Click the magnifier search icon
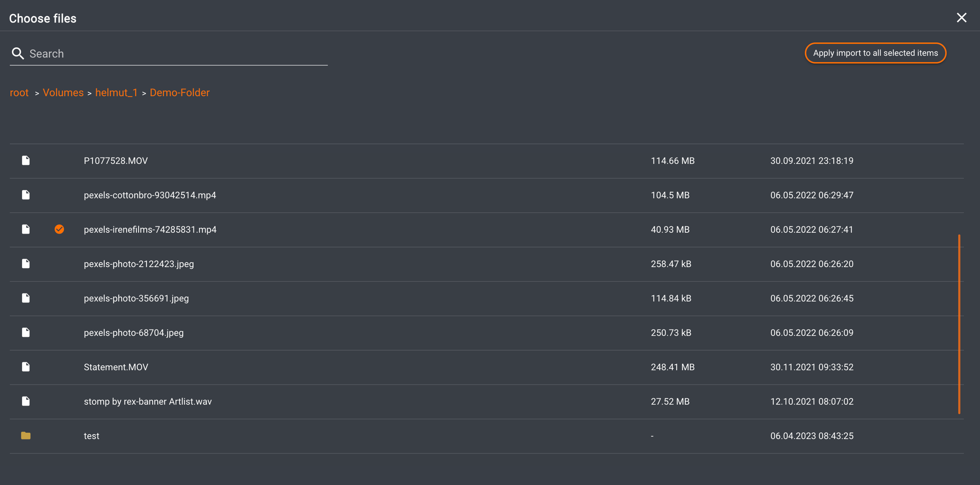This screenshot has width=980, height=485. (17, 53)
